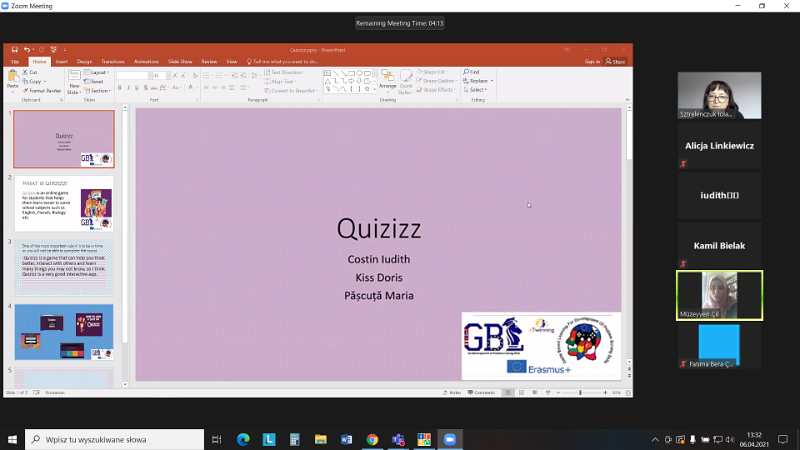Switch to the Transitions tab

(x=113, y=62)
